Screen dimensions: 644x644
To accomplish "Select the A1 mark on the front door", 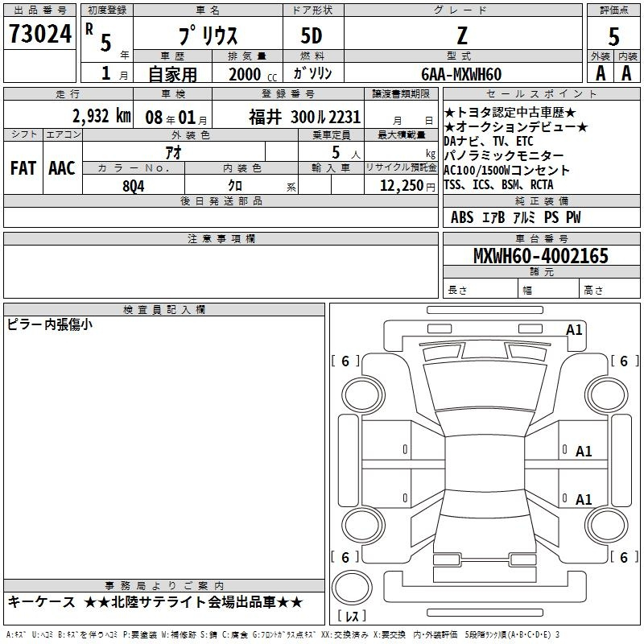I will (584, 452).
